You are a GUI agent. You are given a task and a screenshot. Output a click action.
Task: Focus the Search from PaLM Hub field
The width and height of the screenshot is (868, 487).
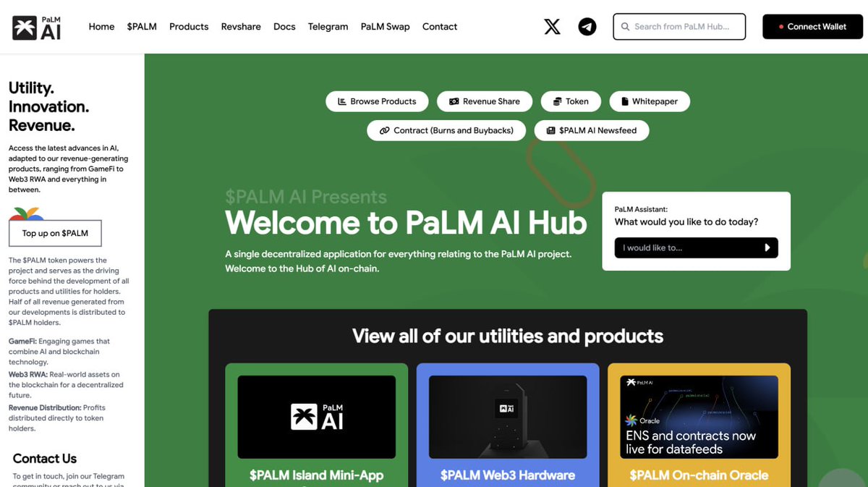679,27
